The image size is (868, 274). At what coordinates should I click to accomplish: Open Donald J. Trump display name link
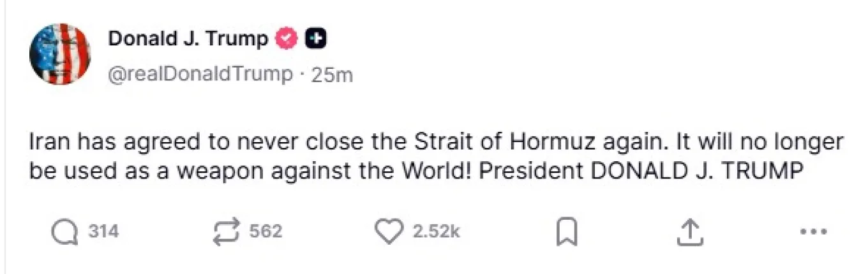click(188, 40)
